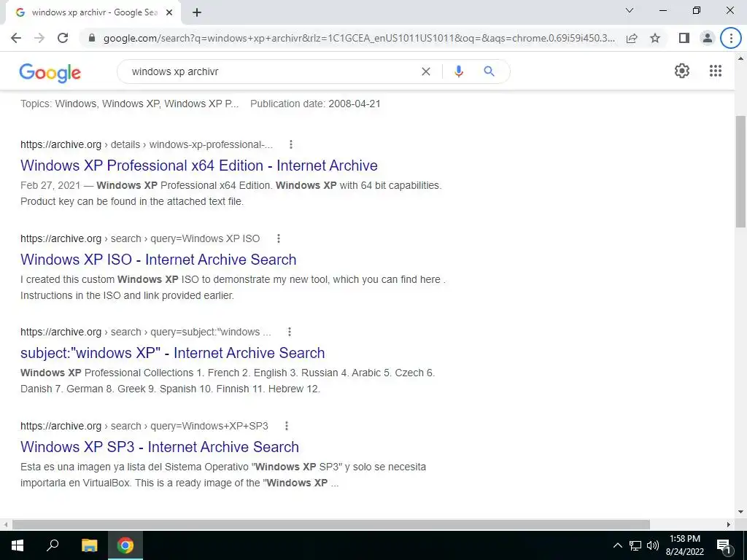The width and height of the screenshot is (747, 560).
Task: Share this page from address bar
Action: coord(632,38)
